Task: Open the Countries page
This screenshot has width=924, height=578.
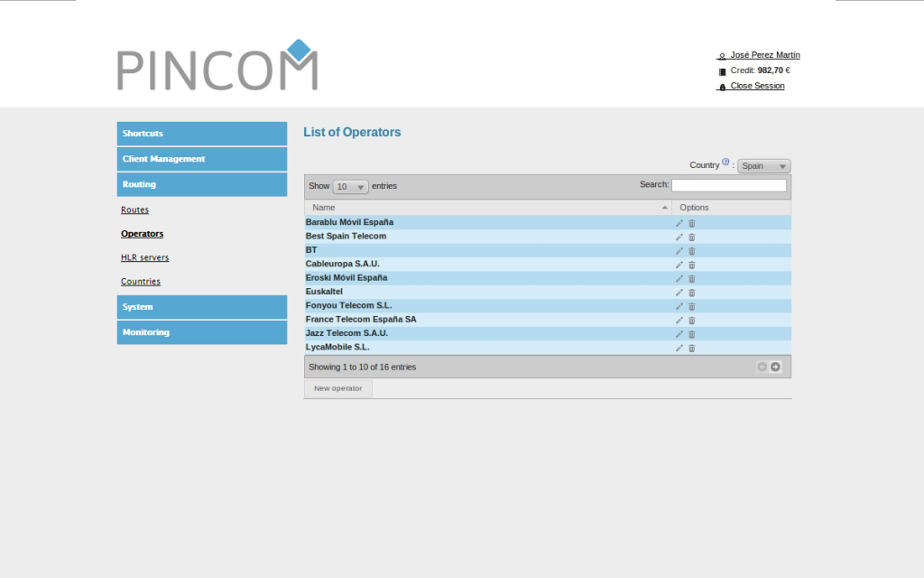Action: tap(141, 282)
